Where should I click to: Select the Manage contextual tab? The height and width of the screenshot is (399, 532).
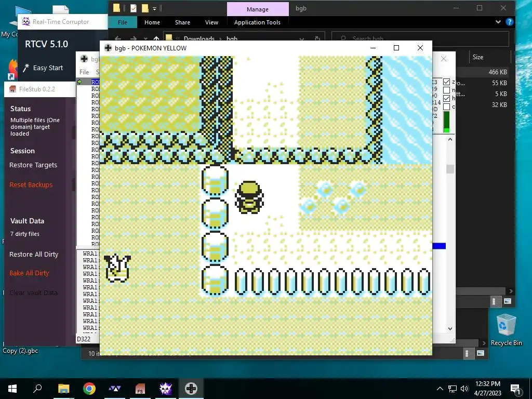pyautogui.click(x=258, y=9)
